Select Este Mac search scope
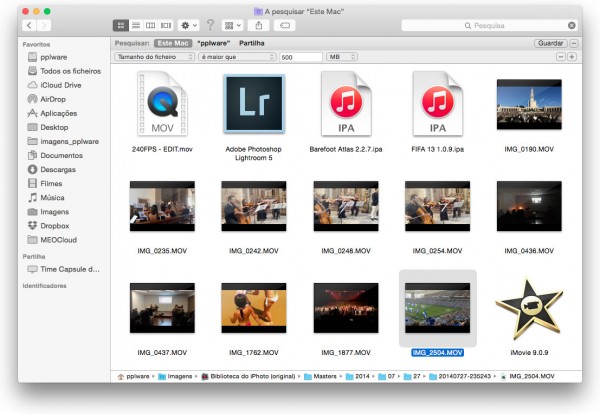The width and height of the screenshot is (600, 414). pos(173,43)
